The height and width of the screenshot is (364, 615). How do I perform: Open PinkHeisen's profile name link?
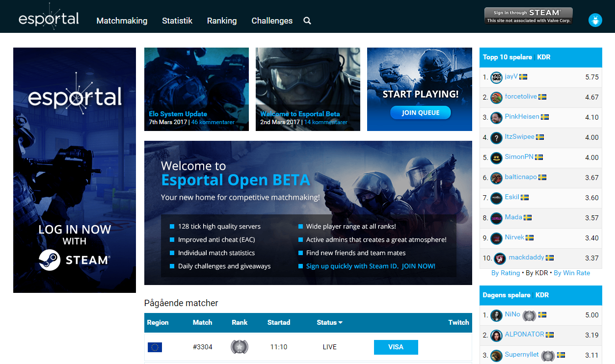coord(522,117)
